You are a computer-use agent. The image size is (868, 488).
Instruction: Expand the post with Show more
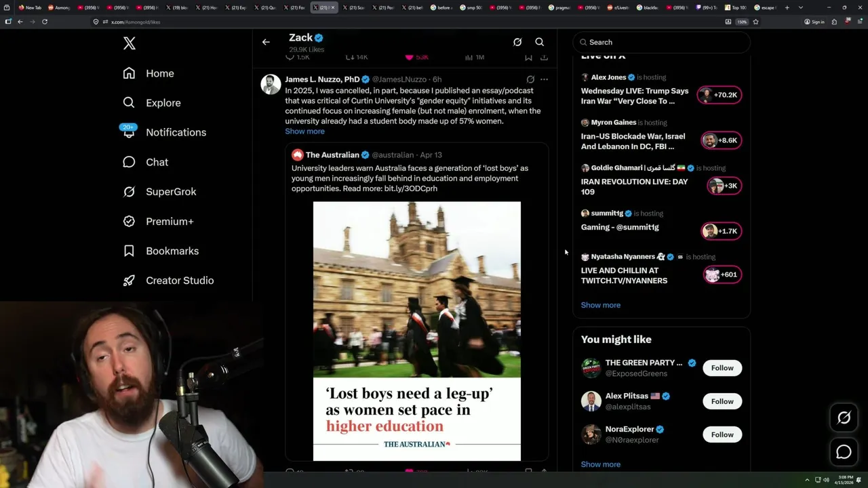(304, 131)
